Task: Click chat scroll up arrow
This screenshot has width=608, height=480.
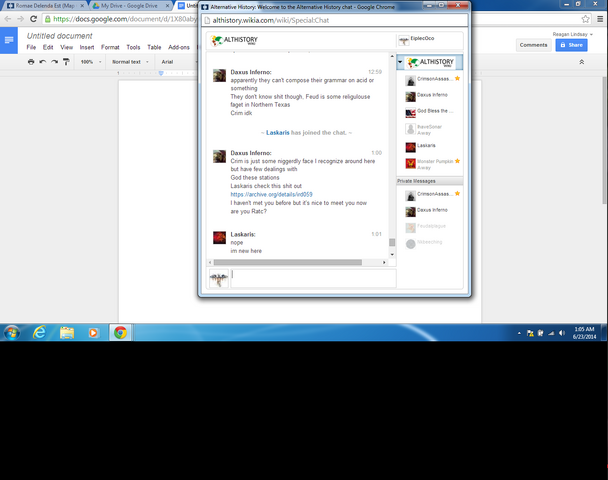Action: (392, 57)
